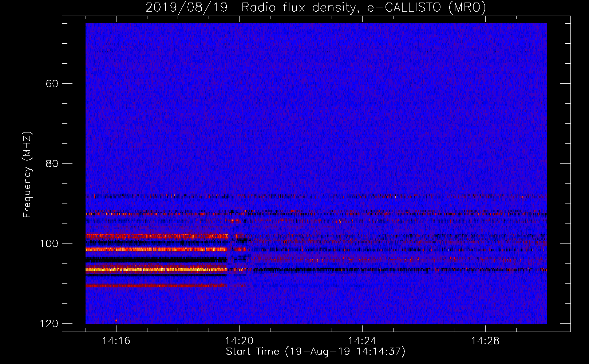Screen dimensions: 589x364
Task: Click the 80 frequency tick label
Action: coord(52,163)
